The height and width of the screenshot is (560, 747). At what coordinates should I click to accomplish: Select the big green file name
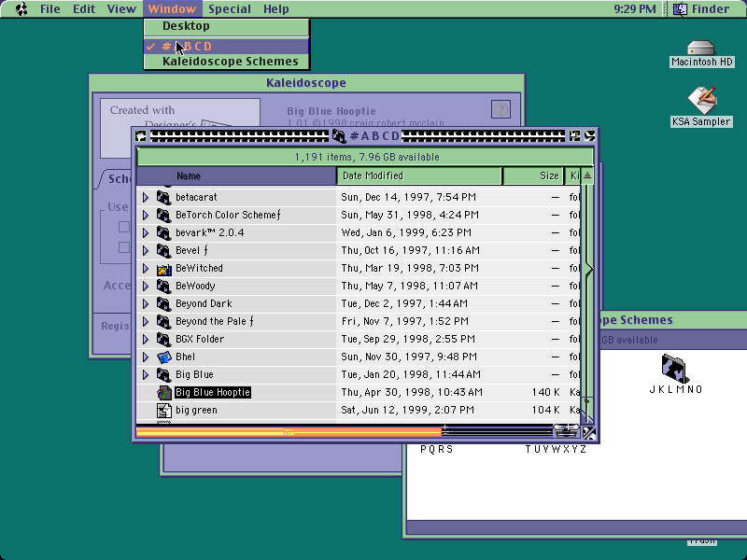196,410
